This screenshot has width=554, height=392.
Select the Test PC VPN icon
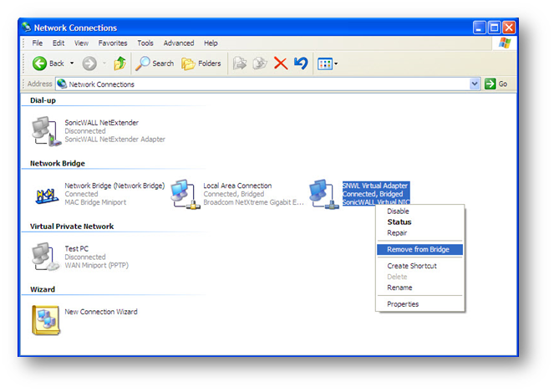coord(46,257)
